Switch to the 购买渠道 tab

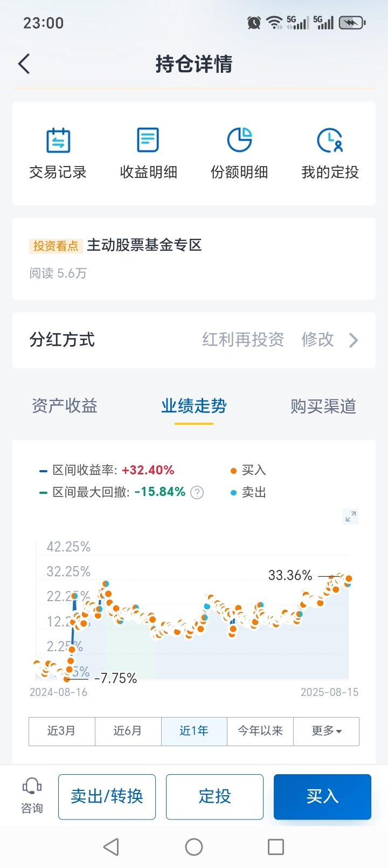point(323,406)
